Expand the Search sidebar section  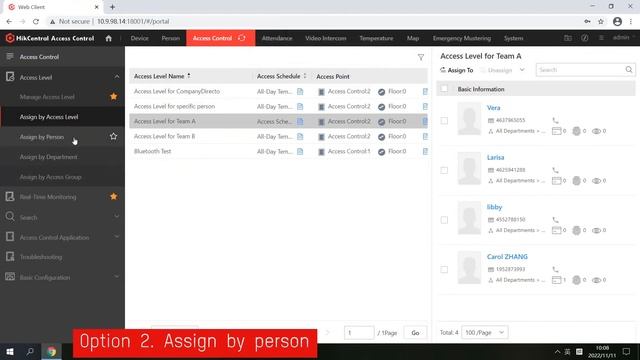tap(117, 216)
